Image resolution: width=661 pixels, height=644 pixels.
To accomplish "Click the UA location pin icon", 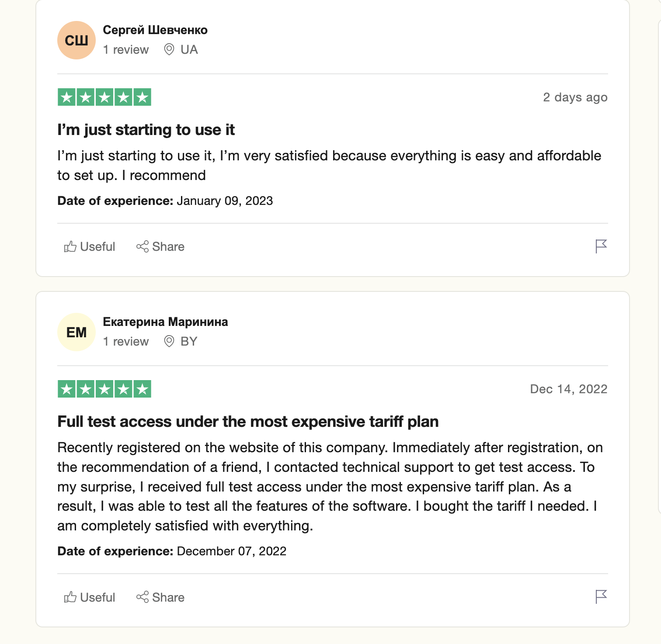I will coord(169,49).
